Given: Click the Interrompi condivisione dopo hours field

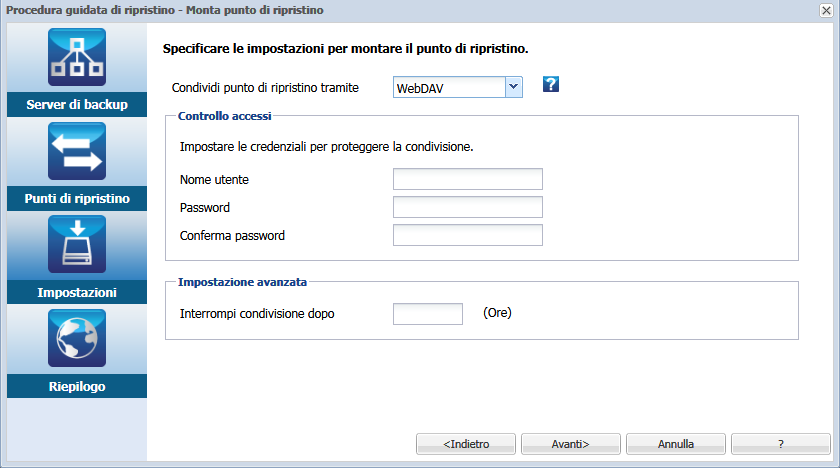Looking at the screenshot, I should tap(428, 314).
